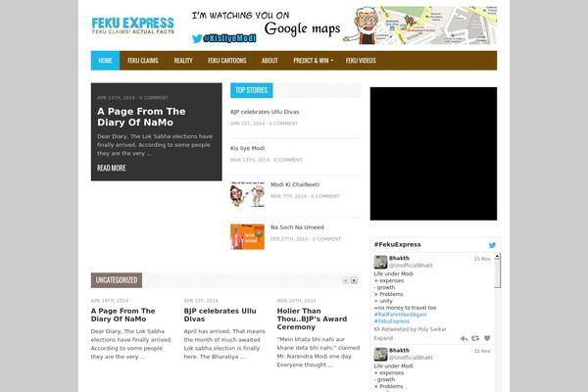Open the Reality menu item
Screen dimensions: 588x392
[183, 61]
